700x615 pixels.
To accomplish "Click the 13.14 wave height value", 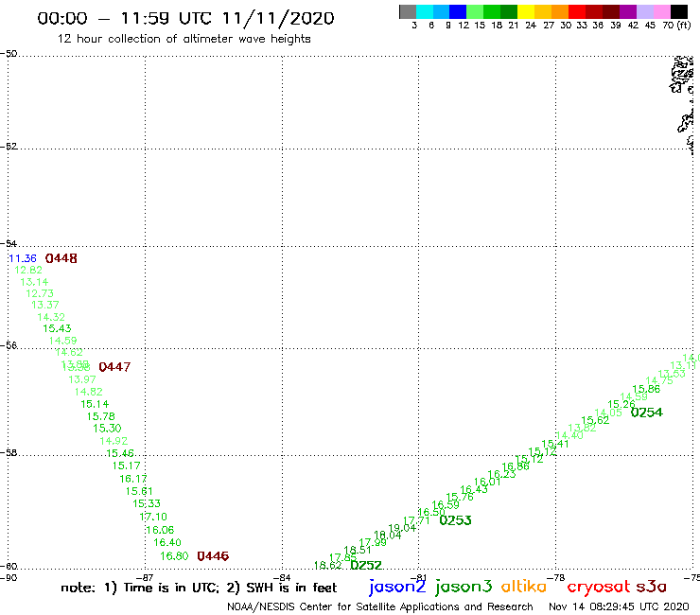I will click(34, 282).
